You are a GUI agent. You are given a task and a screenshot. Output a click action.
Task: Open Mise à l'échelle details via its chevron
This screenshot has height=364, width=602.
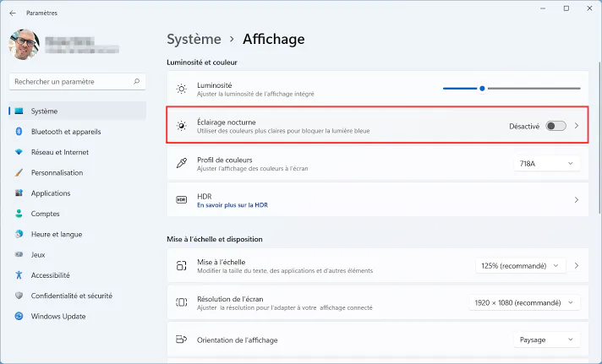577,265
